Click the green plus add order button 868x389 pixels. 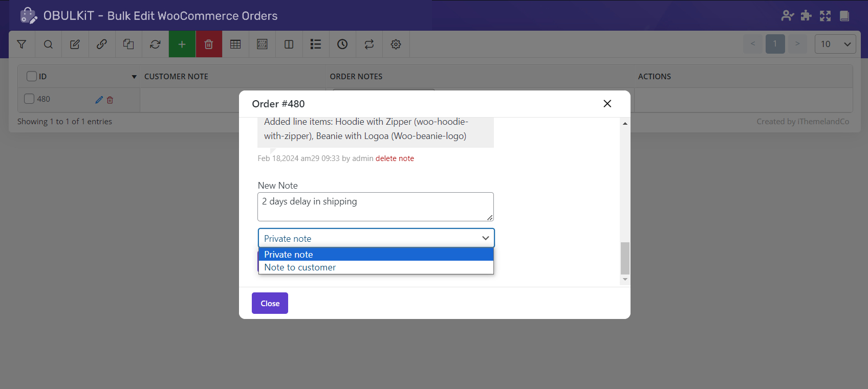182,44
